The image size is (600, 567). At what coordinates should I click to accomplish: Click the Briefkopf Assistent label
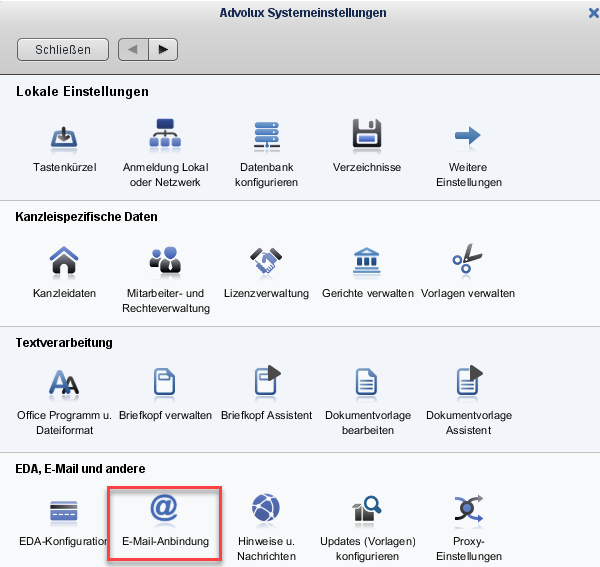[x=266, y=415]
